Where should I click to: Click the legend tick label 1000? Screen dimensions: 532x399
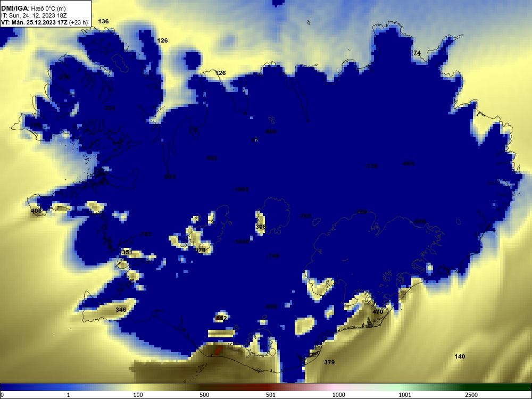click(x=338, y=395)
